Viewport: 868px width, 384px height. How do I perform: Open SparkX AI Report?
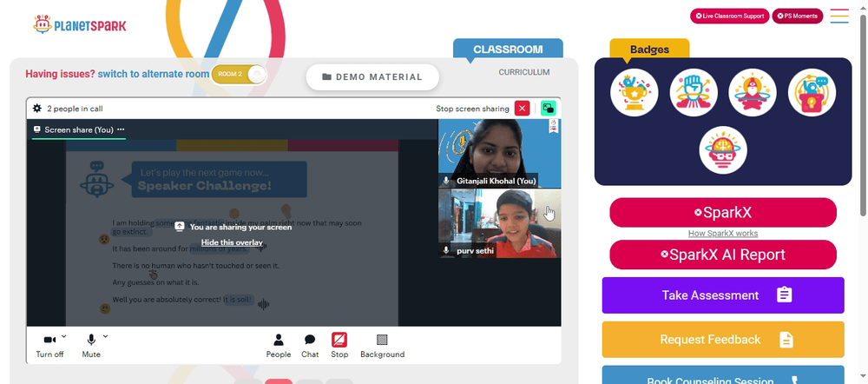point(723,255)
